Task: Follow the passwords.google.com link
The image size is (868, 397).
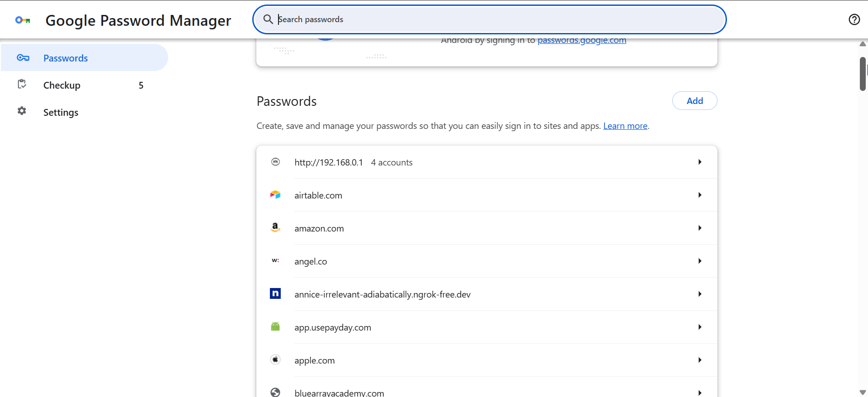Action: 582,41
